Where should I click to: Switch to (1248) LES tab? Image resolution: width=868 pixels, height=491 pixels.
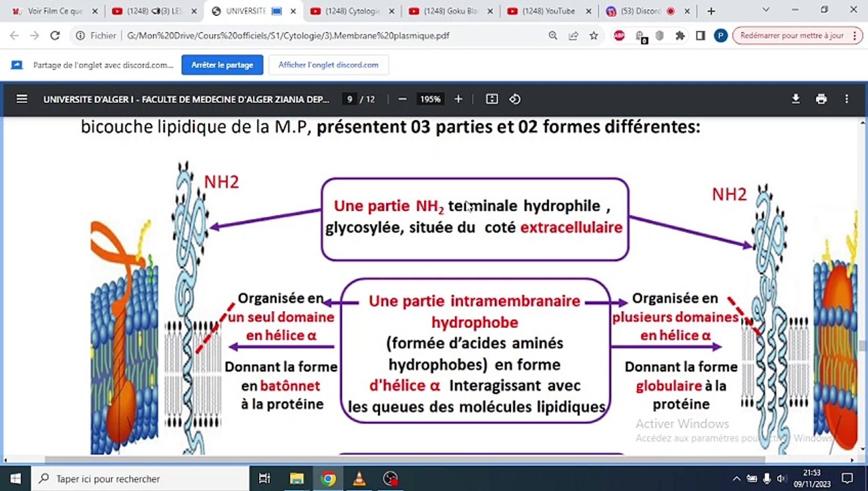[x=154, y=11]
